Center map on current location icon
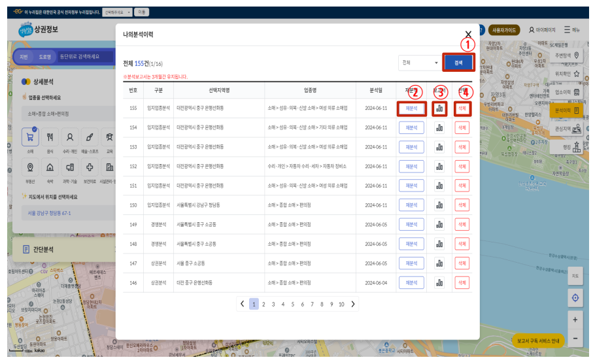 (x=575, y=298)
